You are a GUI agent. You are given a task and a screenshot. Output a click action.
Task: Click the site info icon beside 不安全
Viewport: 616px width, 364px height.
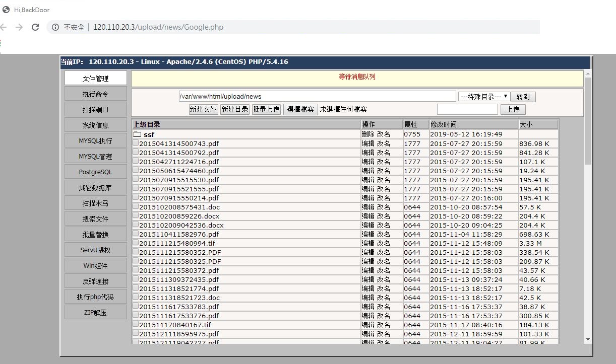coord(55,27)
